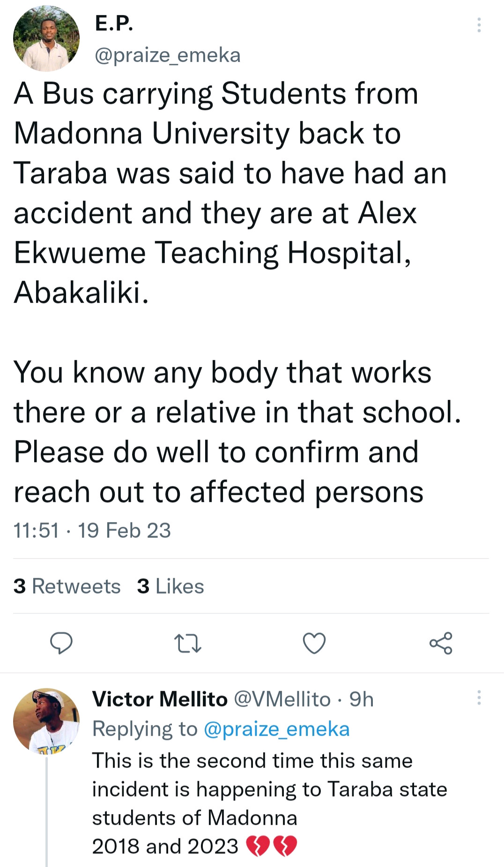Follow the blue @praize_emeka mention in the reply
Viewport: 504px width, 867px height.
click(x=277, y=729)
